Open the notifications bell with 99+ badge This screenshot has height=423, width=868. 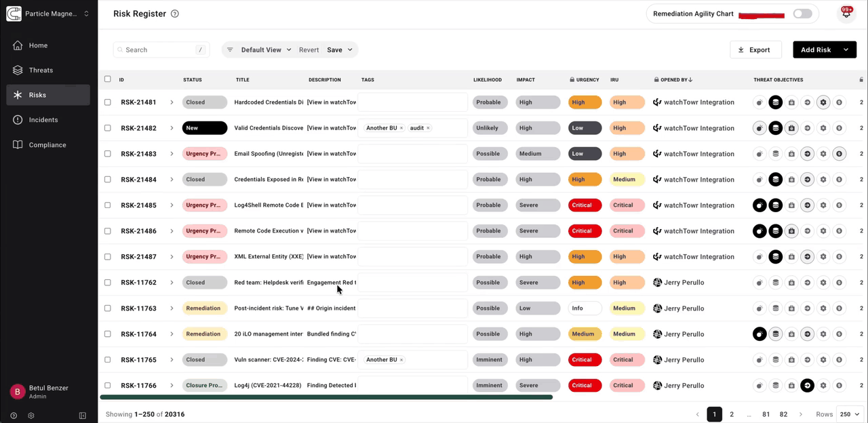pos(846,14)
